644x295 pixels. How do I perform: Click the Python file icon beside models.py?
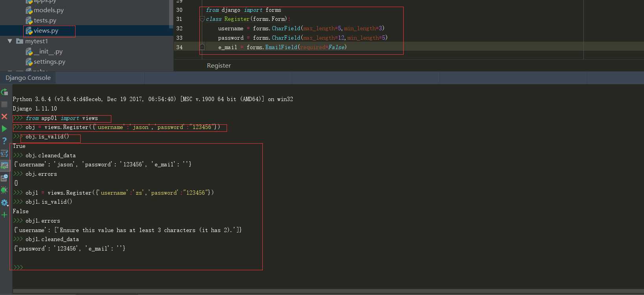(x=29, y=10)
